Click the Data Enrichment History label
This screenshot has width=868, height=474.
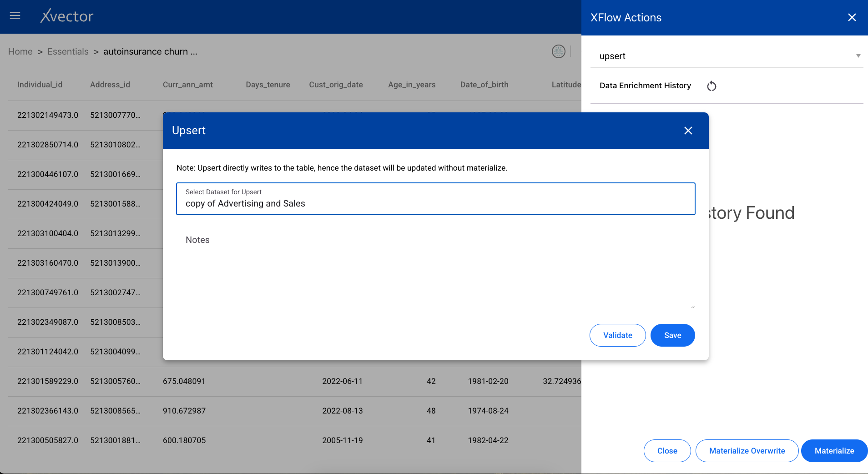645,86
